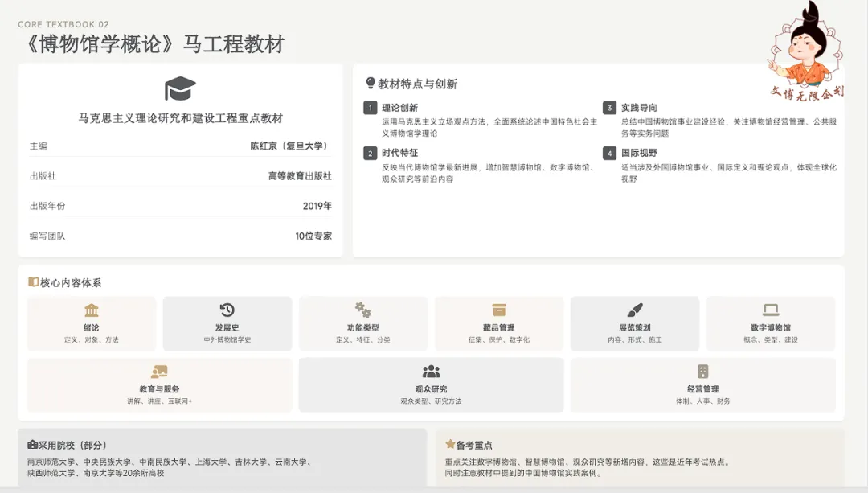
Task: Click 马克思主义理论研究和建设工程重点教材 heading
Action: pos(181,118)
